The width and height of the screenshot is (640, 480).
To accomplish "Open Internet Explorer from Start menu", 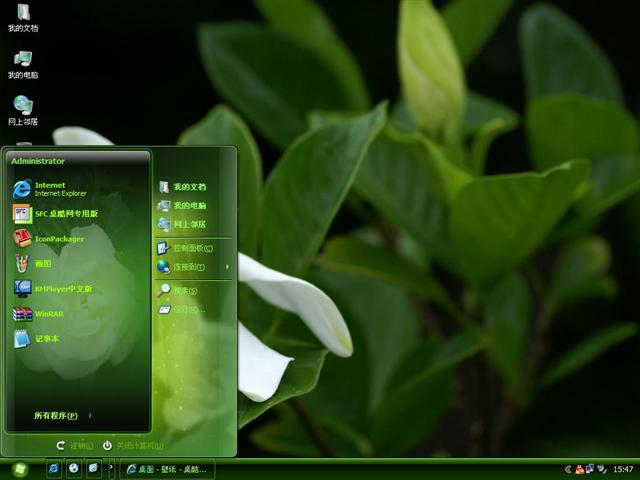I will click(50, 188).
